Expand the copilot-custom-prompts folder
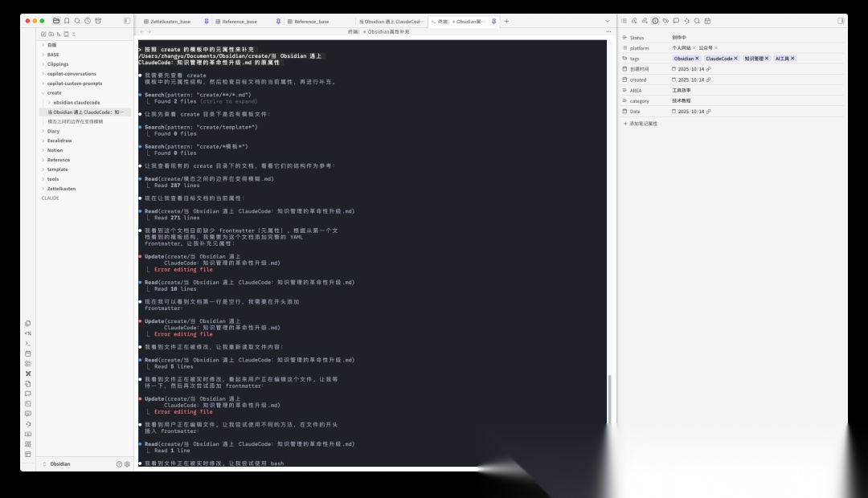The image size is (868, 498). [x=74, y=84]
